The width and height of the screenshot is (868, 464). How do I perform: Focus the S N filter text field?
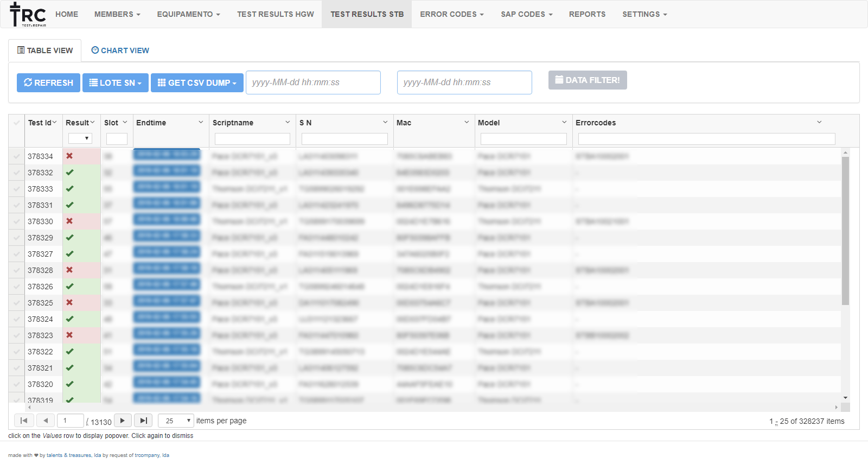344,139
